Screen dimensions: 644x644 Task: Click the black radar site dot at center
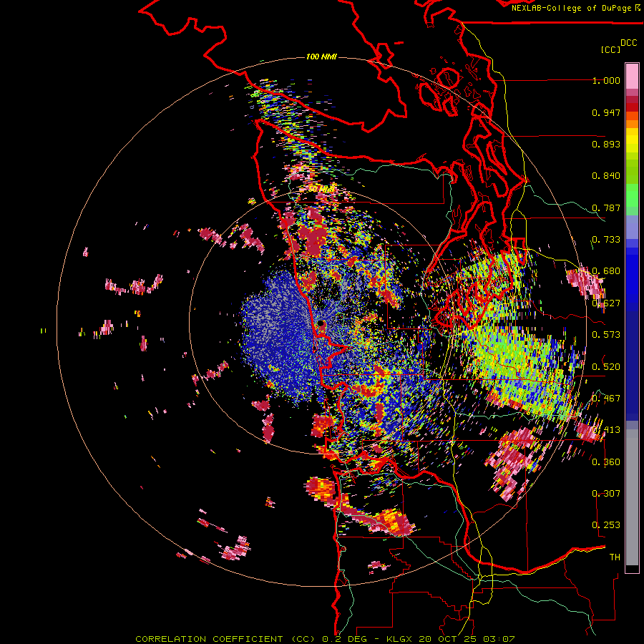(321, 324)
